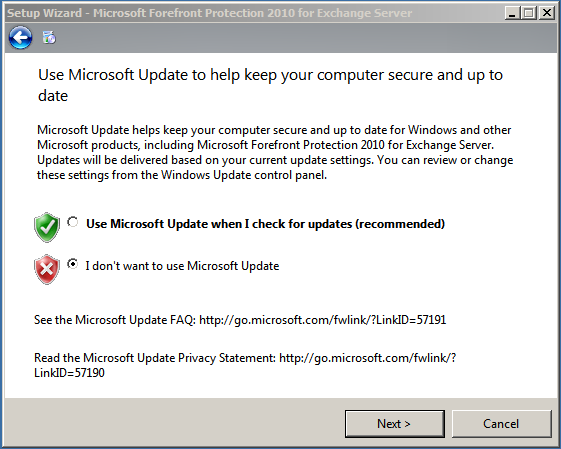Click the Microsoft Update description paragraph
Image resolution: width=561 pixels, height=449 pixels.
click(x=275, y=152)
